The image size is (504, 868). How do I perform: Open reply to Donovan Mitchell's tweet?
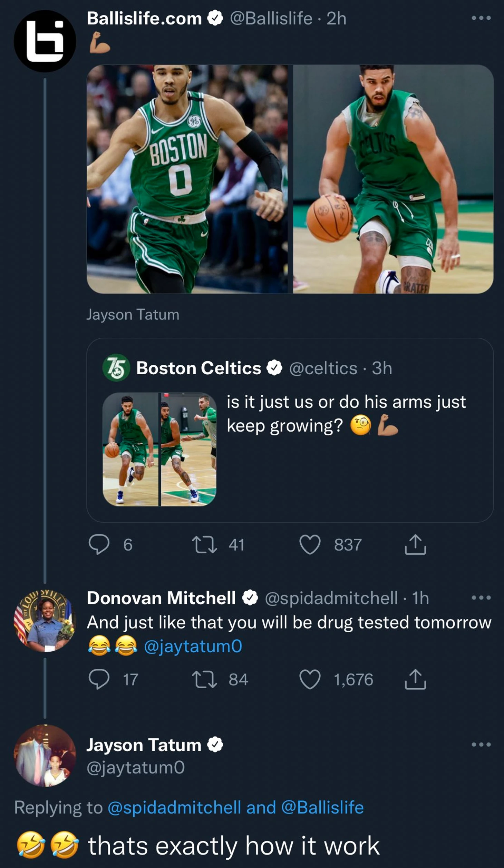pyautogui.click(x=99, y=679)
